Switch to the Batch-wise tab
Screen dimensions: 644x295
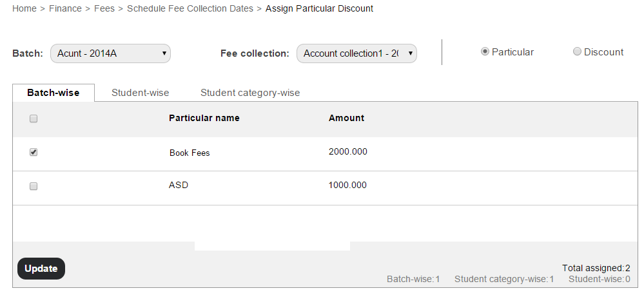pyautogui.click(x=54, y=93)
